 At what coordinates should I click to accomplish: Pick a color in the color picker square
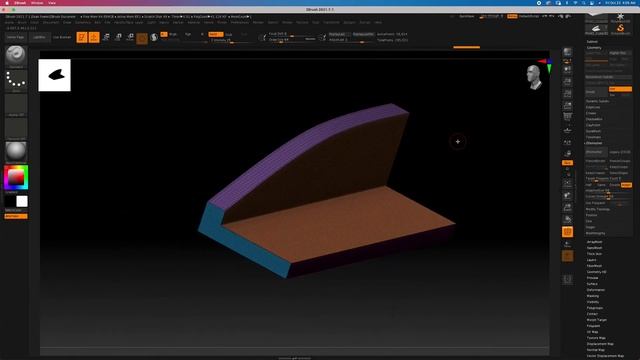(x=16, y=177)
